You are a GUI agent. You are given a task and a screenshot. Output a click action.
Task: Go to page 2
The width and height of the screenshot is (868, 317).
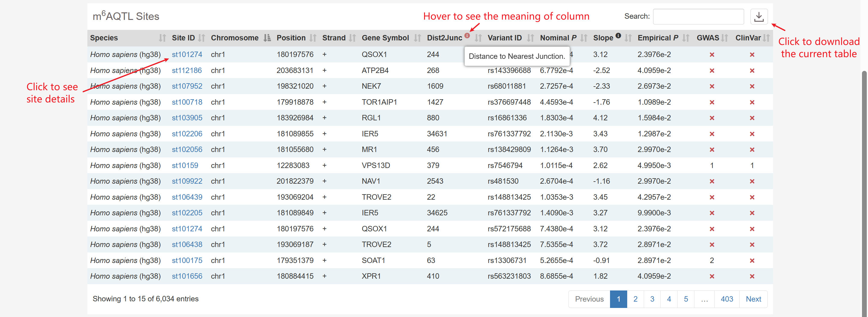tap(635, 299)
